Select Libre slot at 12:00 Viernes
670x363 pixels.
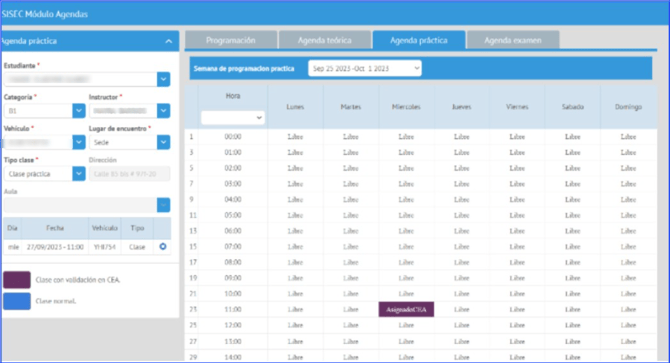pyautogui.click(x=517, y=325)
